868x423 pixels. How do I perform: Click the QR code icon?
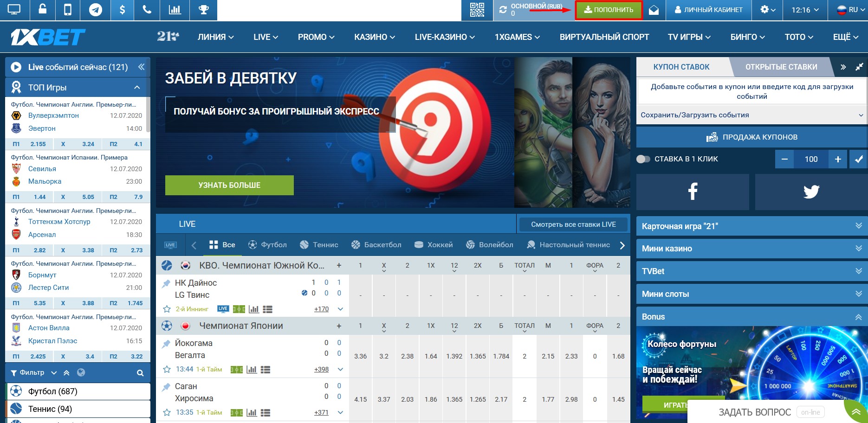477,10
